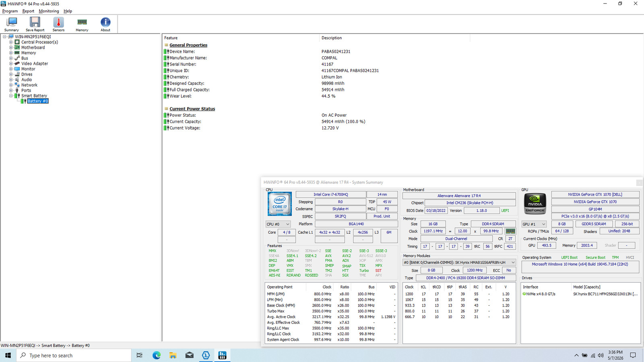The height and width of the screenshot is (362, 644).
Task: Select the Monitor tree icon
Action: point(17,69)
